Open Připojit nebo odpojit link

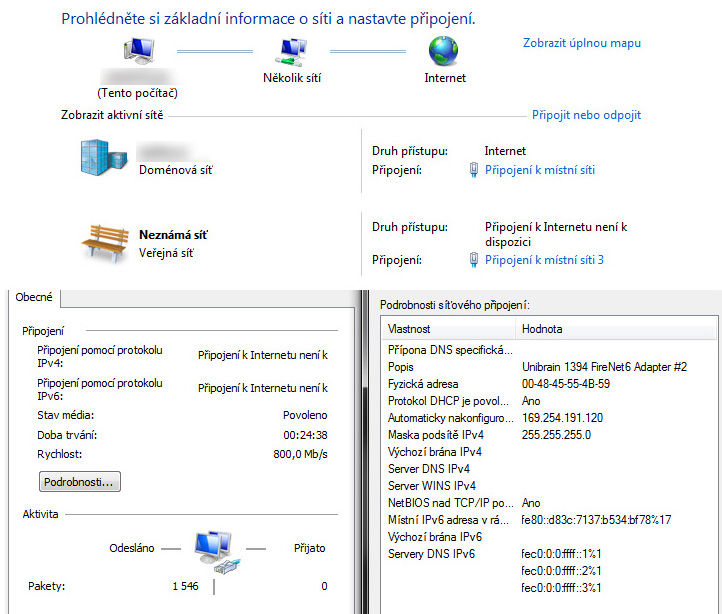pos(586,115)
